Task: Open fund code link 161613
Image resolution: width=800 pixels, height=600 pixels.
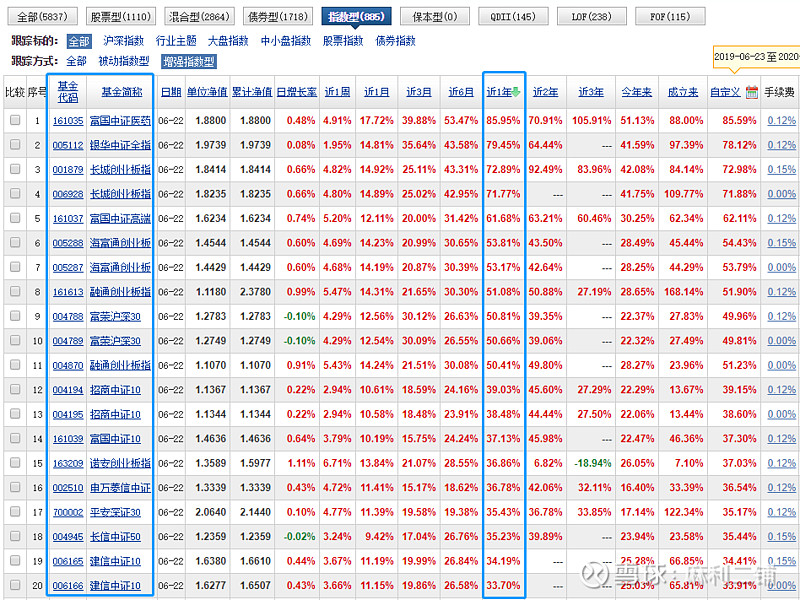Action: tap(68, 292)
